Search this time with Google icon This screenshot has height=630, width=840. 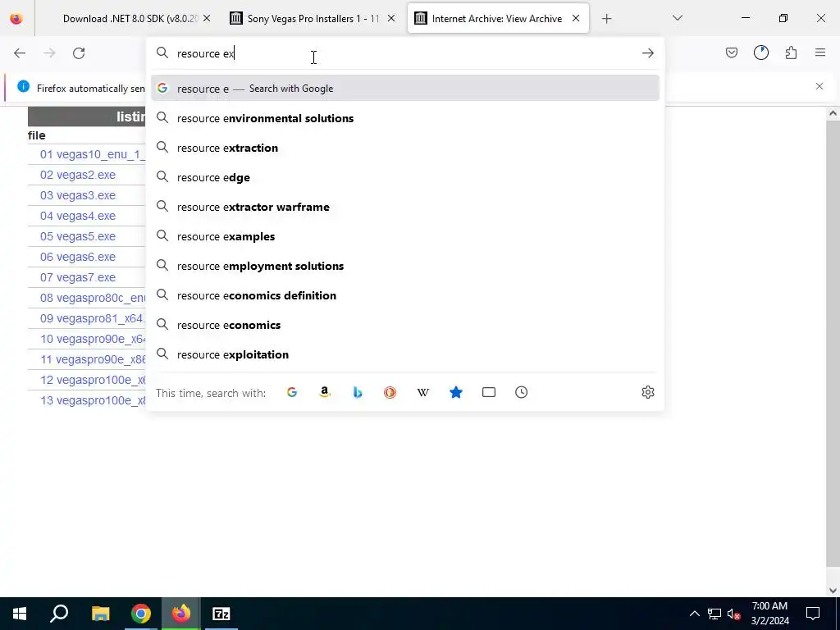(292, 393)
